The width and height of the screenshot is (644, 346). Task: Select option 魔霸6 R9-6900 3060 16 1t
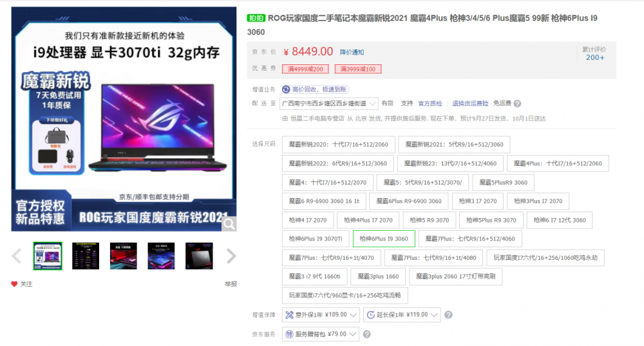[x=324, y=201]
